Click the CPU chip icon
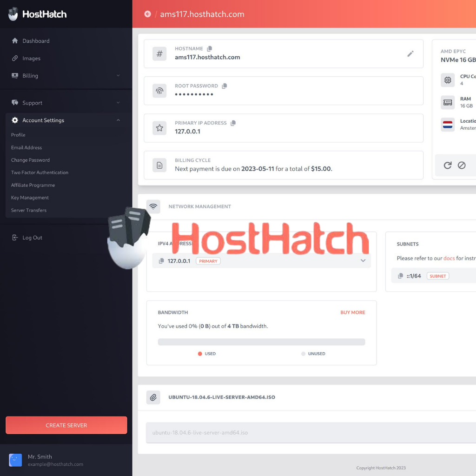The image size is (476, 476). coord(448,80)
